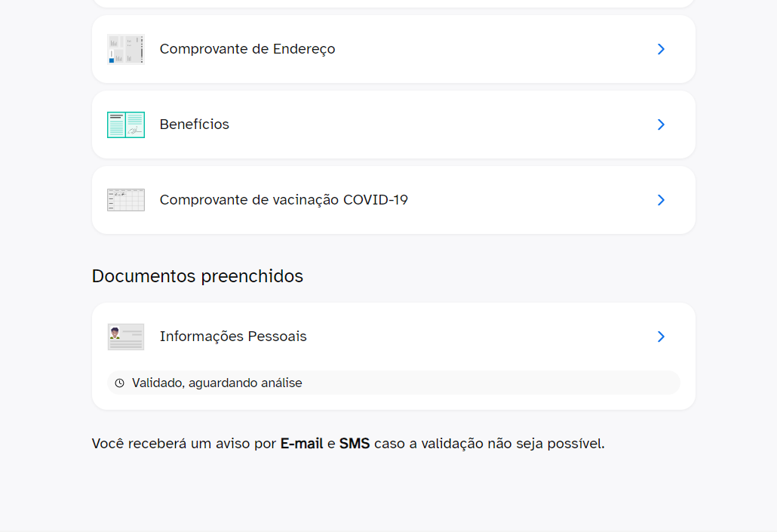Click the "Você receberá um aviso" text

coord(184,444)
